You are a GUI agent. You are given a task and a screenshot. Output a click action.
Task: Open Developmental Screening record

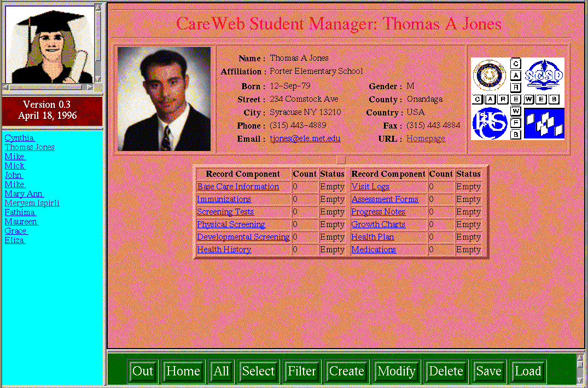click(243, 237)
